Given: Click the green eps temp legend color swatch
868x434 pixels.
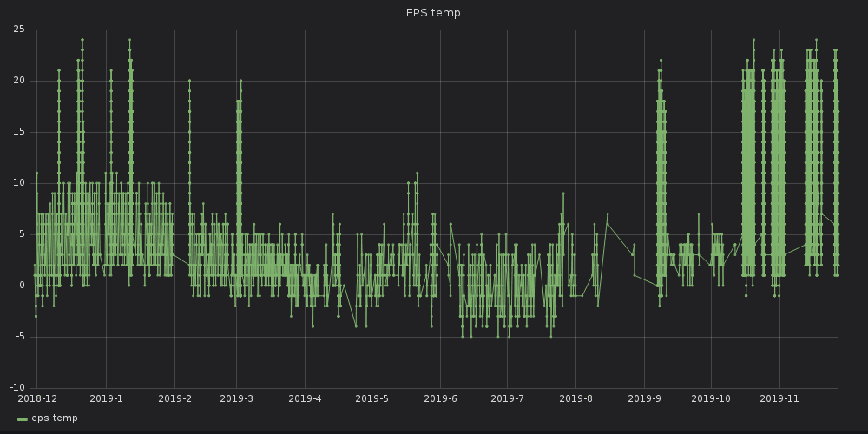Looking at the screenshot, I should (23, 419).
